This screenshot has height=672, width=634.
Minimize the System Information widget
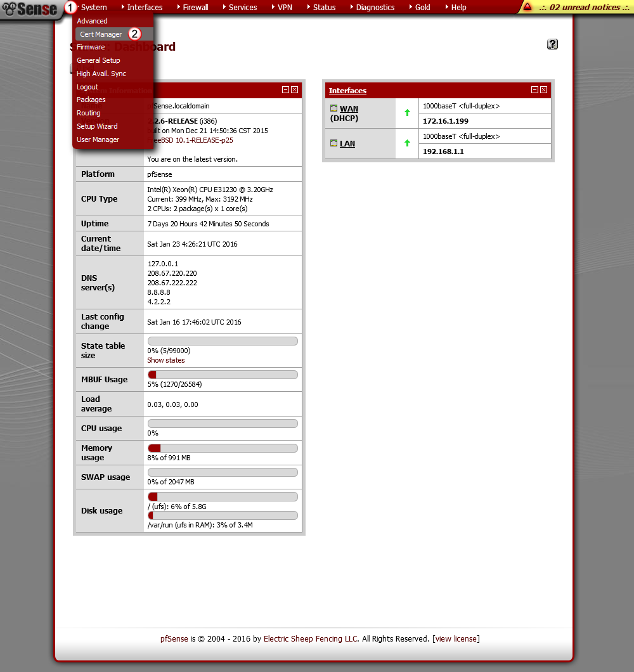click(285, 89)
